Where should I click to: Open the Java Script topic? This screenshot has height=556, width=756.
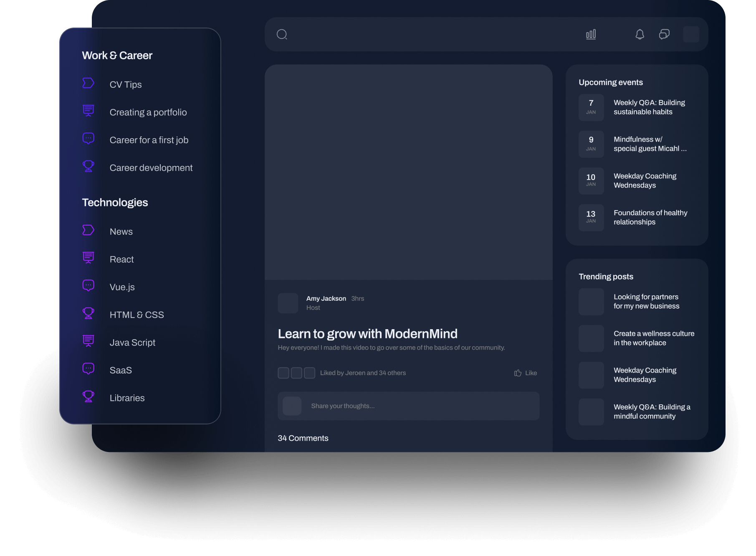click(x=132, y=343)
